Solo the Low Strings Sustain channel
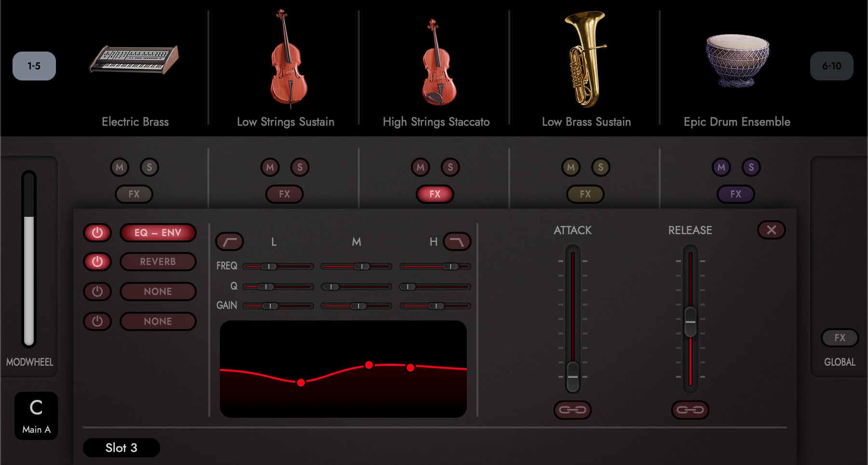Screen dimensions: 868x465 pos(300,167)
